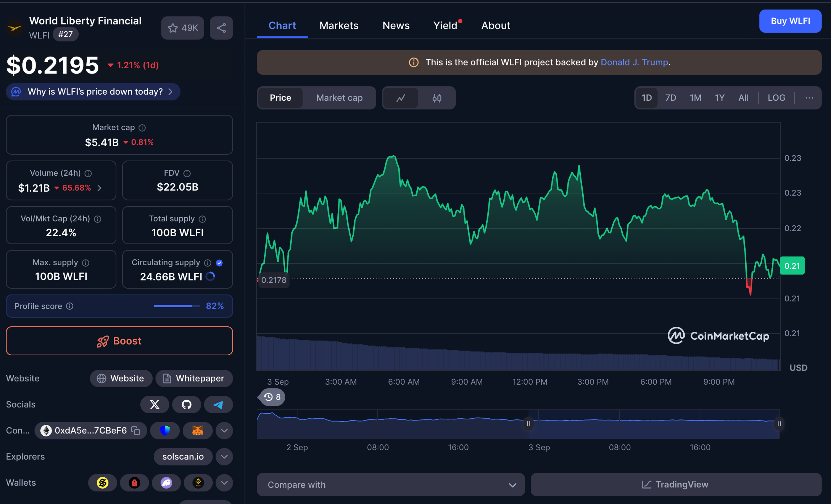
Task: Open the Telegram social link
Action: click(x=218, y=404)
